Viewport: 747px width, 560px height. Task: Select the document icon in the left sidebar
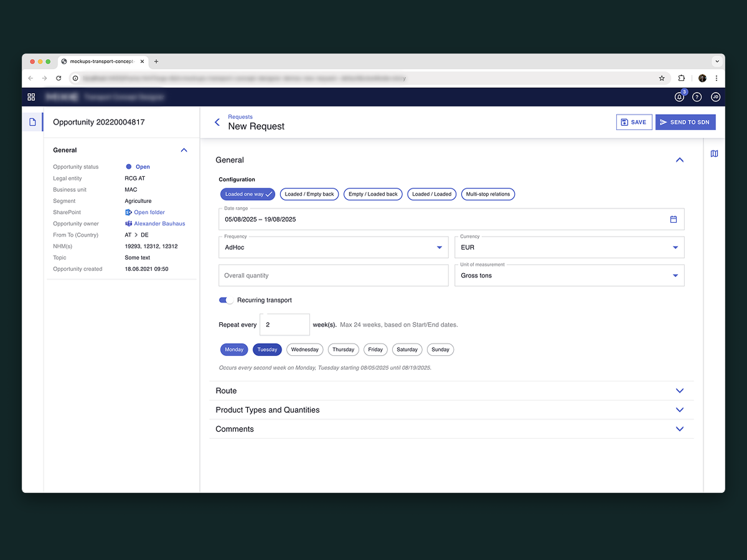pos(33,122)
